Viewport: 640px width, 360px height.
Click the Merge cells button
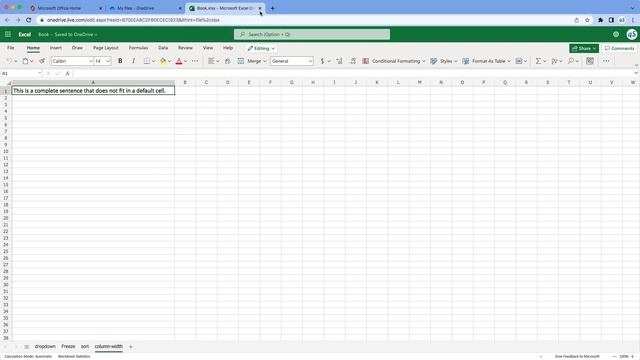pyautogui.click(x=252, y=61)
